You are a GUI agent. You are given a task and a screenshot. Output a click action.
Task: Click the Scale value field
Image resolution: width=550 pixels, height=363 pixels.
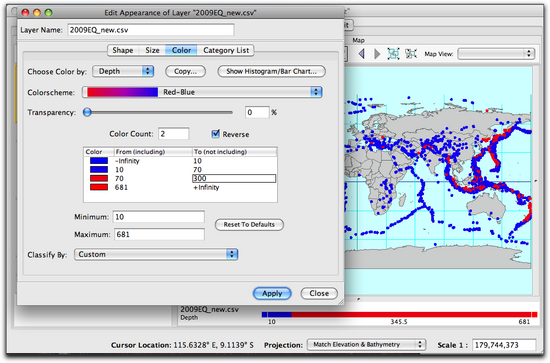pyautogui.click(x=504, y=345)
